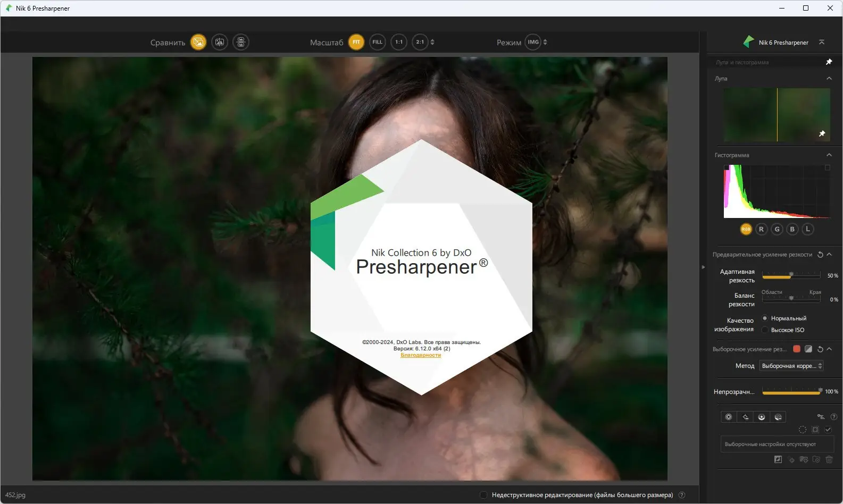This screenshot has height=504, width=843.
Task: Collapse Предварительное усиление резкости section
Action: pos(829,255)
